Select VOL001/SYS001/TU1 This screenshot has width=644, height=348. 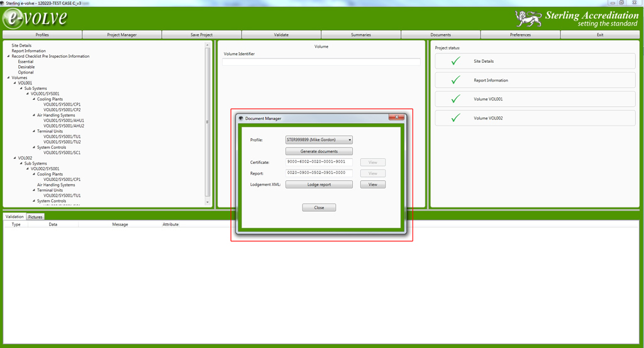tap(62, 137)
